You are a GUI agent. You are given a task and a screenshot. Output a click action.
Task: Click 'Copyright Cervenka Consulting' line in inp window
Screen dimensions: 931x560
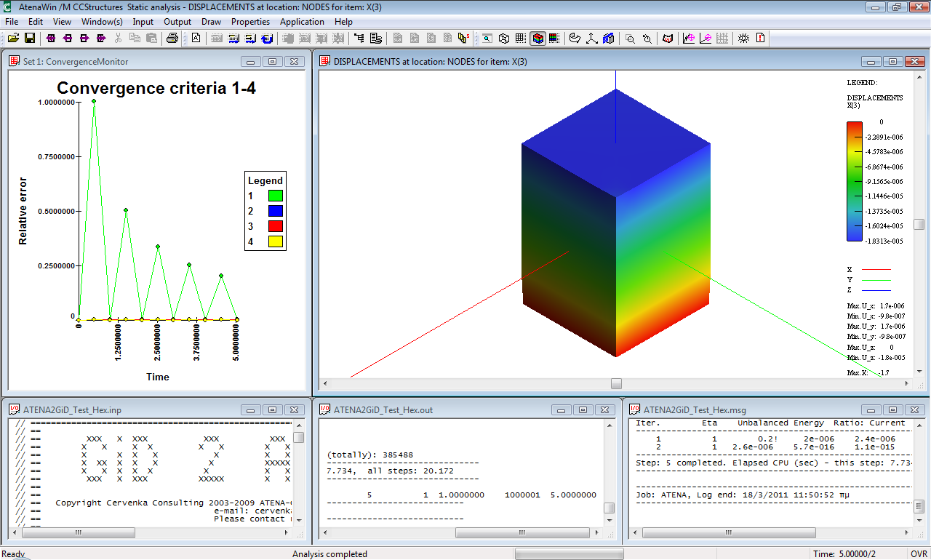click(175, 503)
